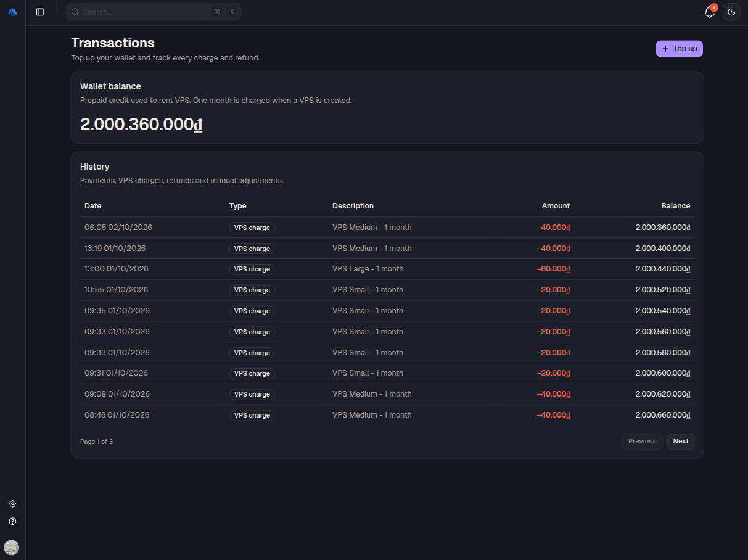
Task: Click date 06:05 02/10/2026
Action: pyautogui.click(x=118, y=228)
